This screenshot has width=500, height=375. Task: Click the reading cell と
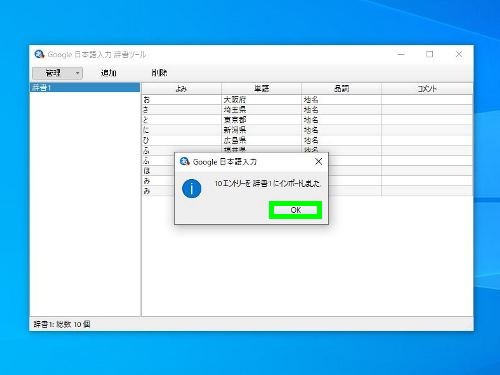(x=181, y=120)
